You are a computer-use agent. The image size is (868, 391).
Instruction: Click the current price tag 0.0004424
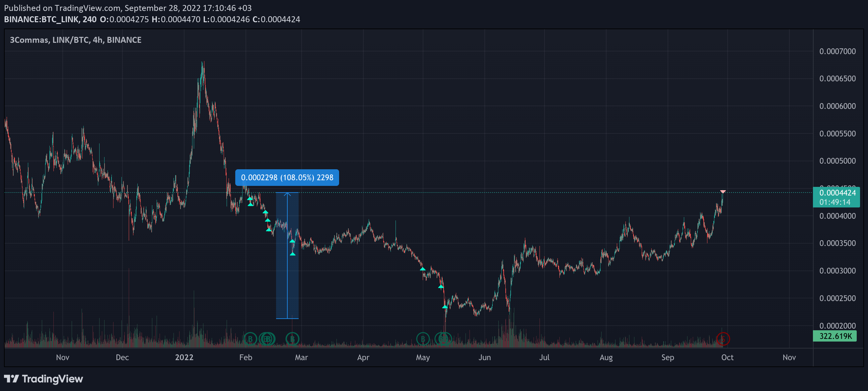[x=837, y=193]
